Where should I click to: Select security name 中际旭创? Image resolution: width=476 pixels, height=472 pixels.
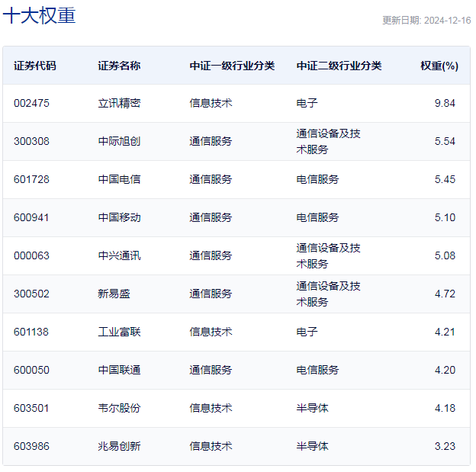tap(119, 141)
